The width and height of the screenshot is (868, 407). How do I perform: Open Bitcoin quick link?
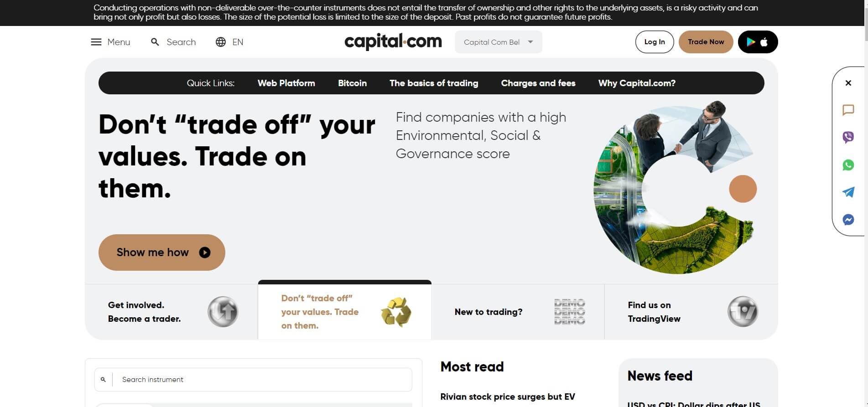(352, 83)
